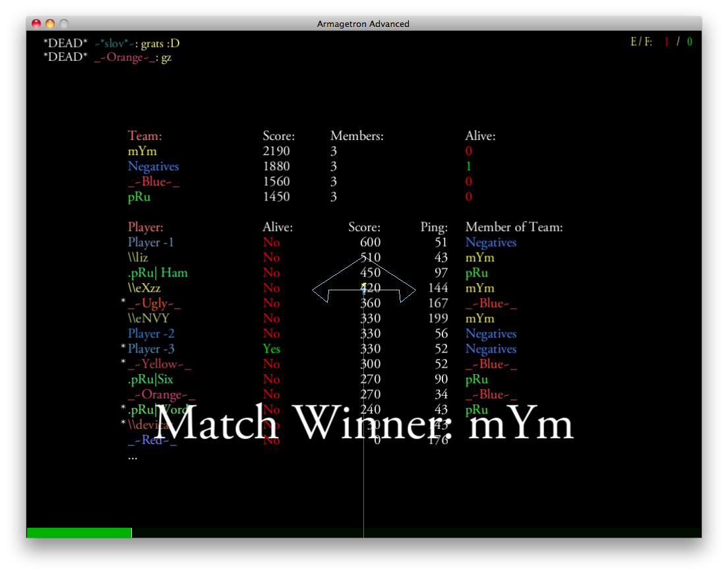Viewport: 728px width, 574px height.
Task: Select player '\\liz' in the player list
Action: pyautogui.click(x=138, y=258)
